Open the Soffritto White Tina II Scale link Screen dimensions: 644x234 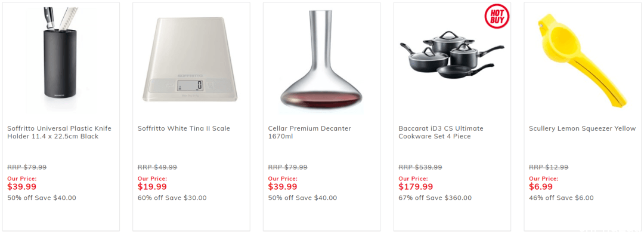pos(184,129)
